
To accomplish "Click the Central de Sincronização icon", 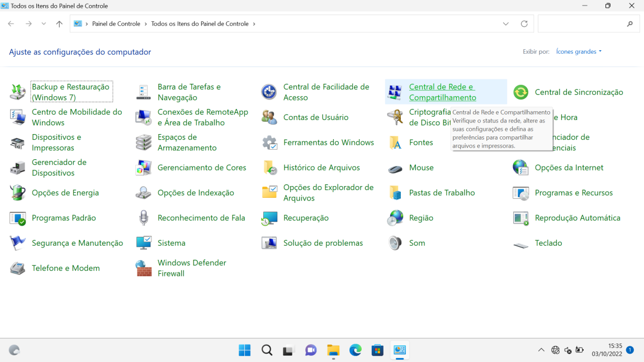I will point(521,92).
